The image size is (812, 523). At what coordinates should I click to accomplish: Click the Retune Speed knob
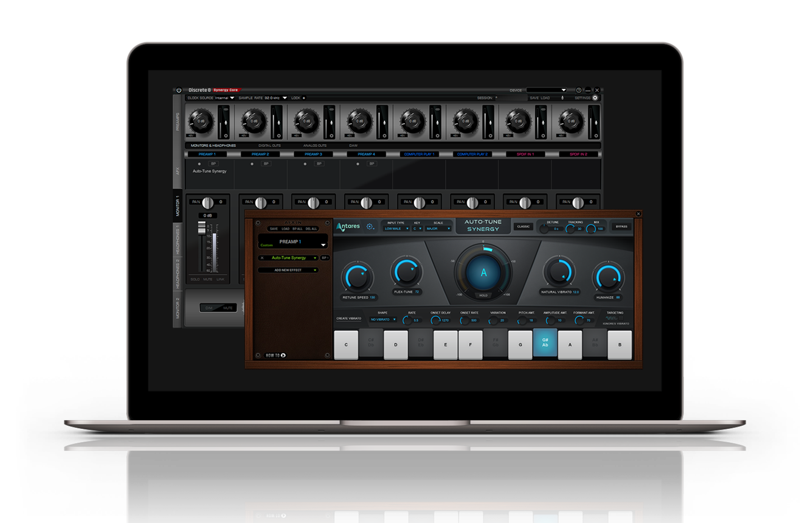[x=357, y=276]
